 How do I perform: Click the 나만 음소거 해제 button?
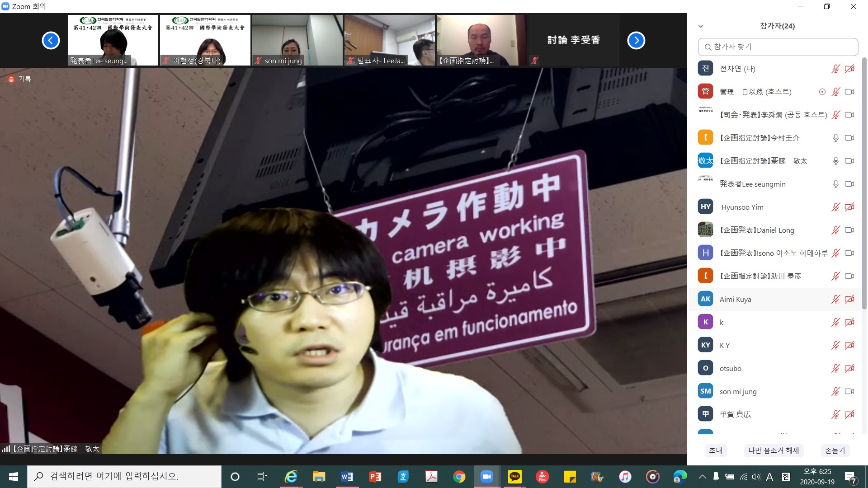773,450
